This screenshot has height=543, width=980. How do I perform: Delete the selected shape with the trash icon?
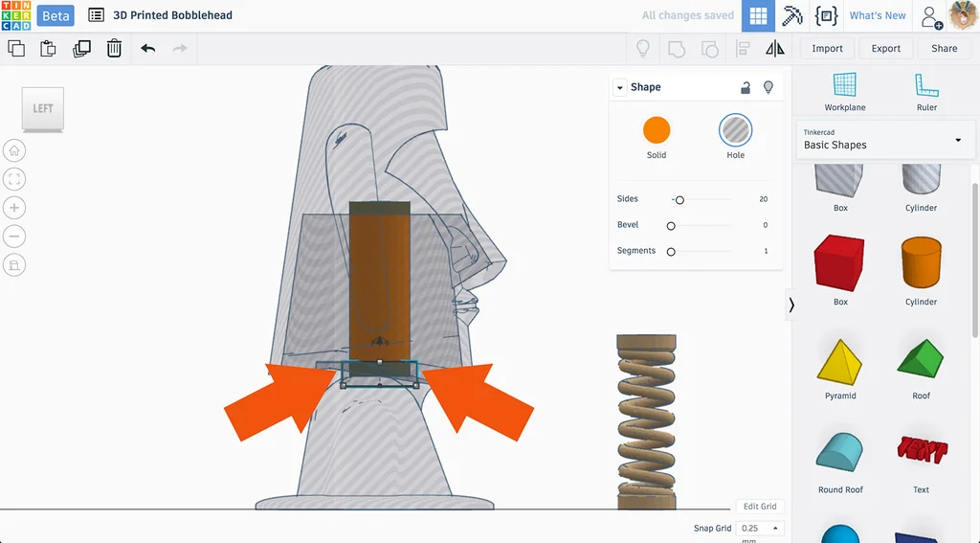tap(114, 48)
